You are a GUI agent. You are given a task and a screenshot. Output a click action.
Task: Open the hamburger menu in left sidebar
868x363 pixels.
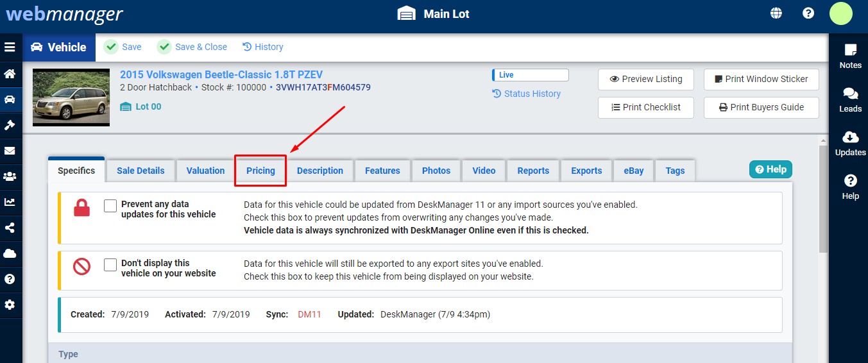pos(10,47)
